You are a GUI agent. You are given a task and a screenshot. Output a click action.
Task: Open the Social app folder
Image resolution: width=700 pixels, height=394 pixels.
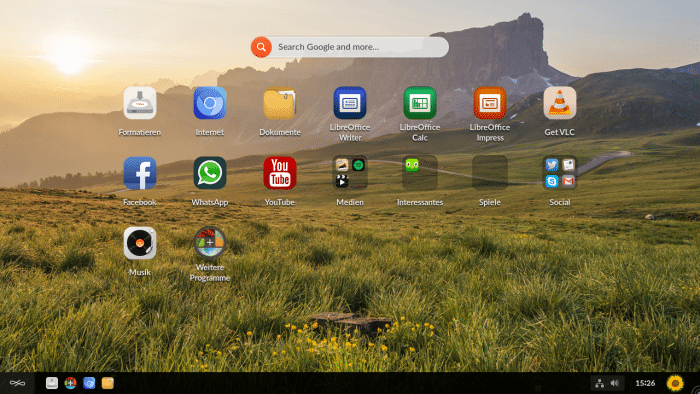(560, 173)
